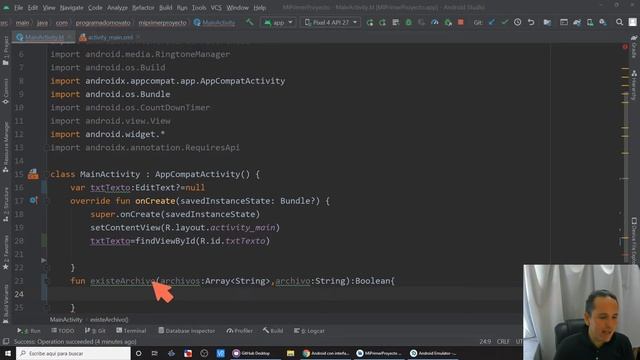The width and height of the screenshot is (640, 360).
Task: Open the Terminal tool window
Action: click(131, 331)
